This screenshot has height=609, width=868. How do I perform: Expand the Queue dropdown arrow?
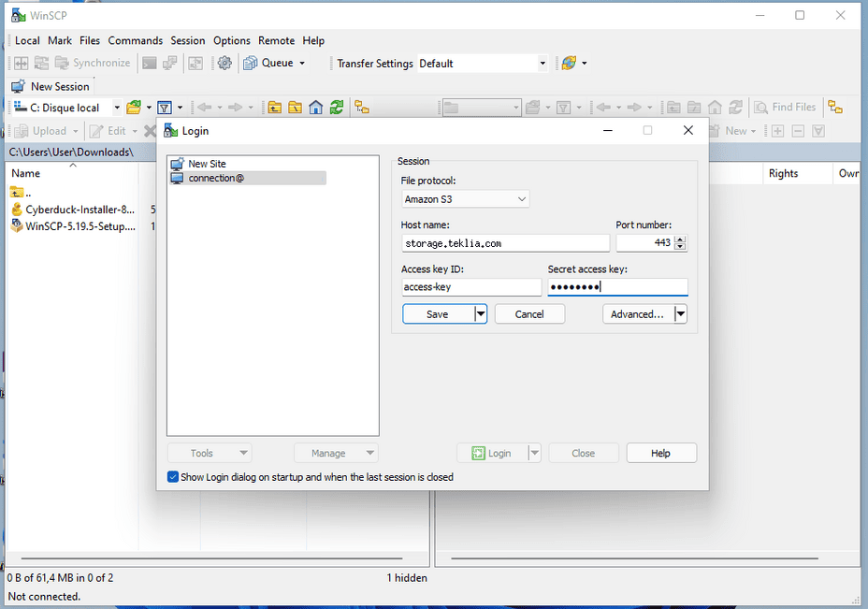pyautogui.click(x=302, y=63)
